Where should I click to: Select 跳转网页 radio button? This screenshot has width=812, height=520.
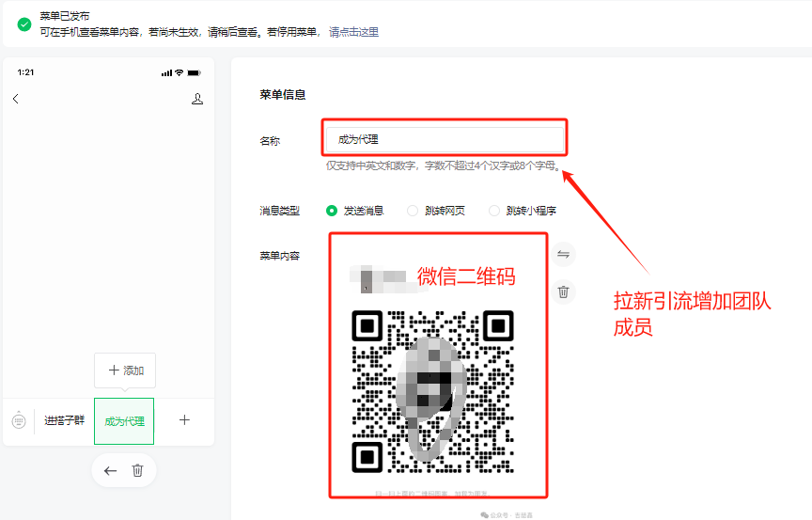413,211
